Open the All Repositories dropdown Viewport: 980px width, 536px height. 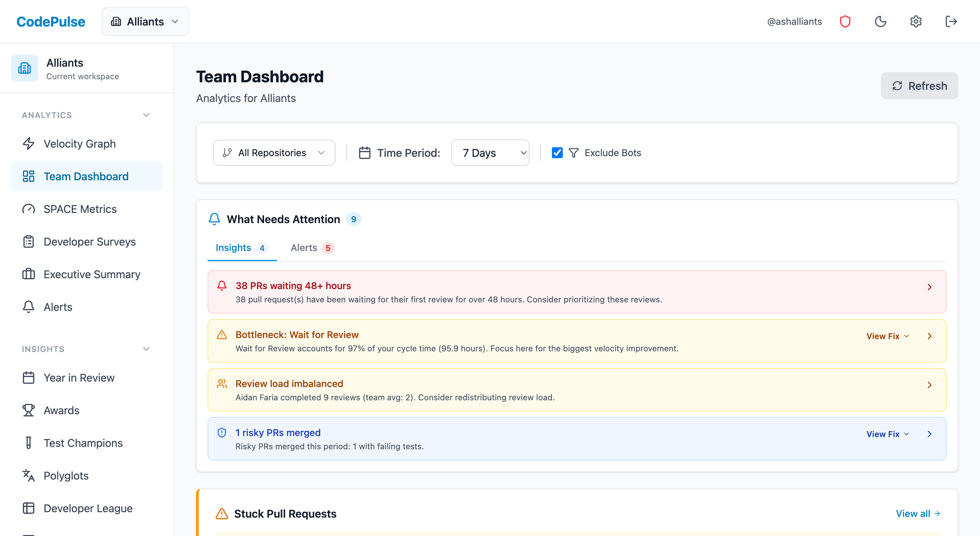coord(274,152)
